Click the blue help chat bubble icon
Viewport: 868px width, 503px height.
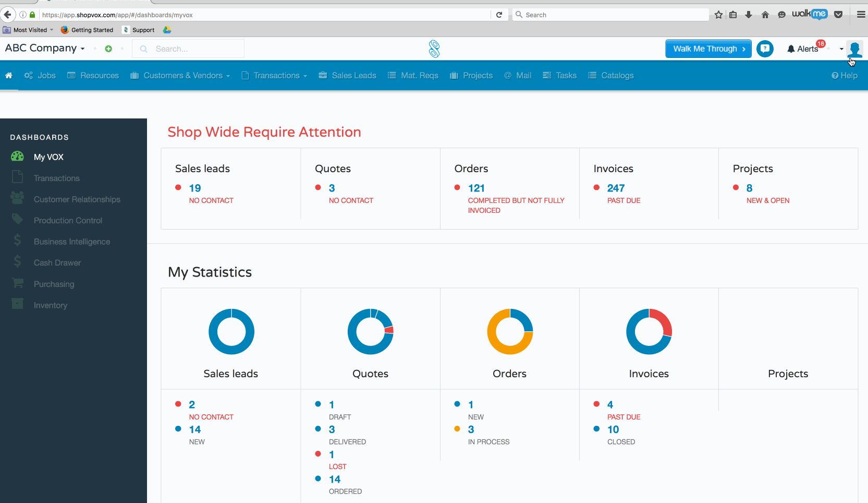point(765,49)
